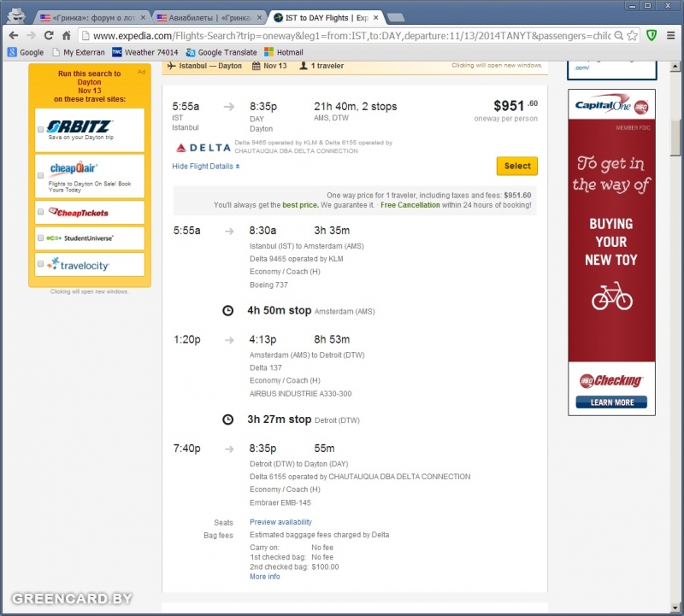Select the $951.60 Delta flight

(517, 166)
